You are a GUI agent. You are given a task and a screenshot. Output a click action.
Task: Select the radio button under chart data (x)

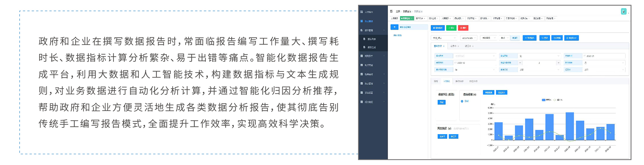point(462,101)
